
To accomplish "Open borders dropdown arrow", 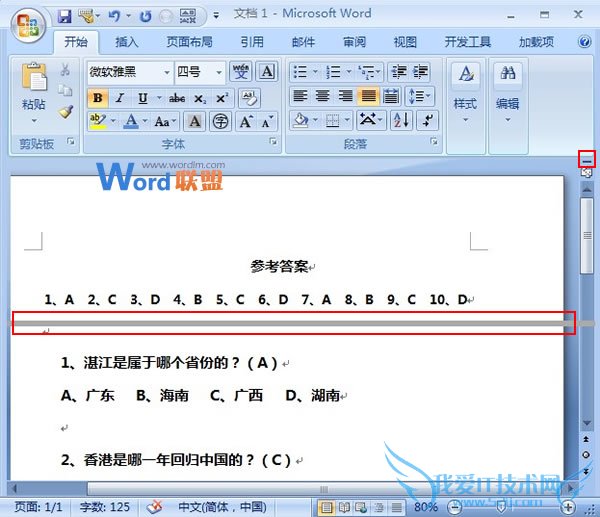I will pyautogui.click(x=347, y=120).
